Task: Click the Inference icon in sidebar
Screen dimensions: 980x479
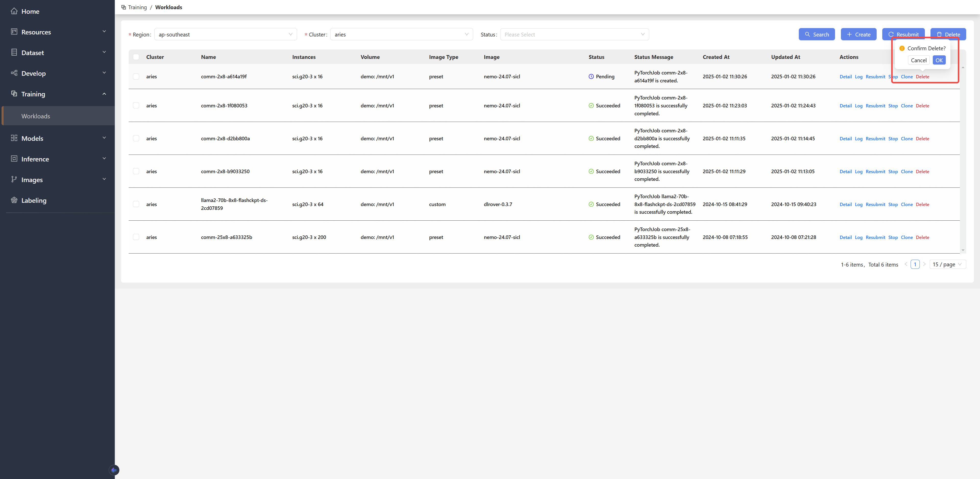Action: pos(14,159)
